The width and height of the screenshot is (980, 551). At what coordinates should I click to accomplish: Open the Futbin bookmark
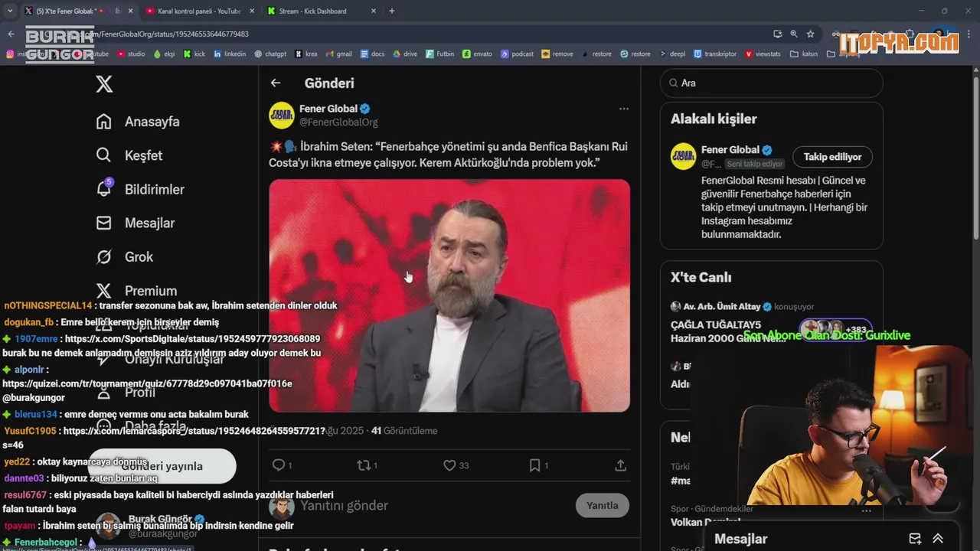click(440, 54)
